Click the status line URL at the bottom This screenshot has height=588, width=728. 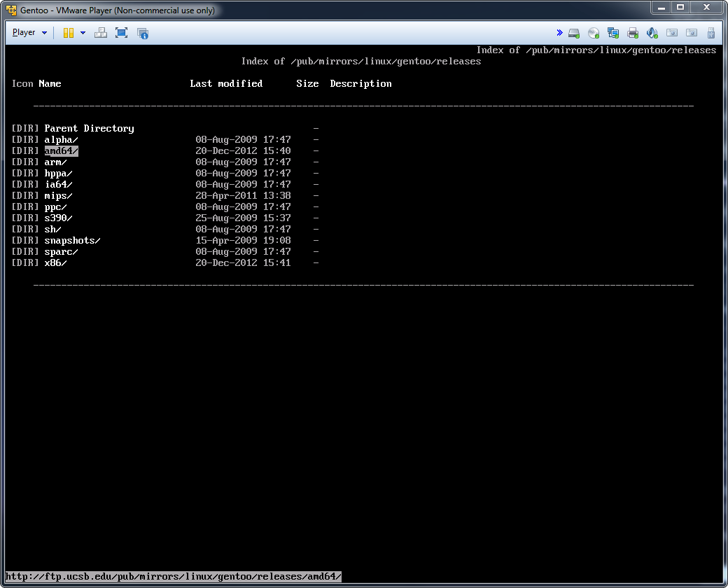coord(174,576)
